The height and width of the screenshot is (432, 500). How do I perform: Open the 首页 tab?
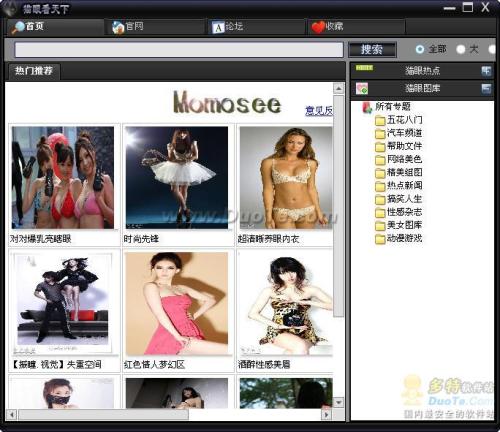tap(55, 27)
